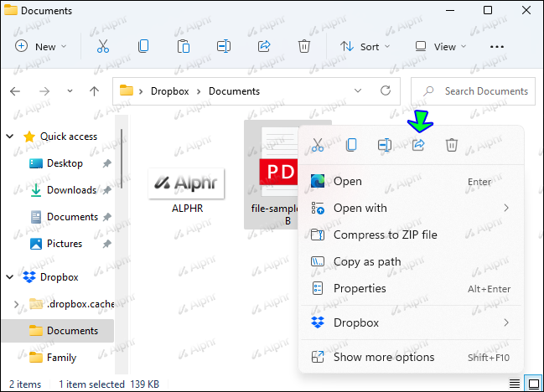Click the Search Documents field
This screenshot has width=544, height=392.
tap(473, 91)
